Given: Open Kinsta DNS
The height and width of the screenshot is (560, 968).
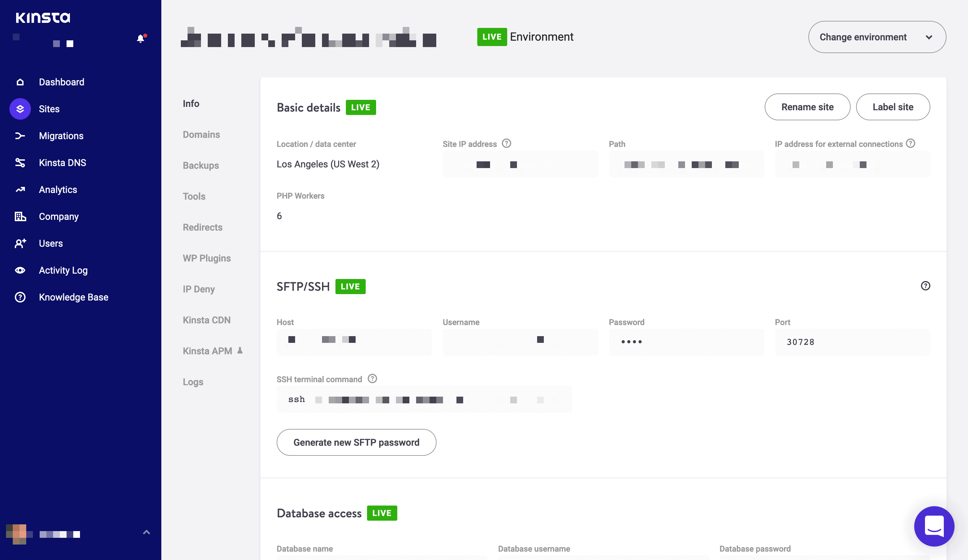Looking at the screenshot, I should (x=62, y=162).
